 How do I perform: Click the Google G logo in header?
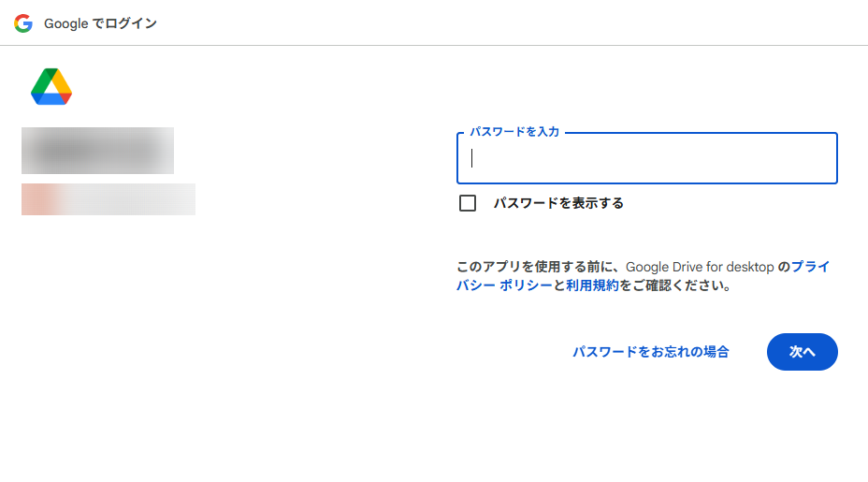point(23,23)
